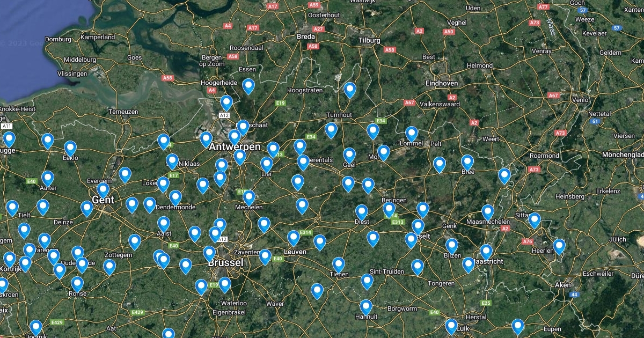Click the blue pin above Aalter

[48, 179]
